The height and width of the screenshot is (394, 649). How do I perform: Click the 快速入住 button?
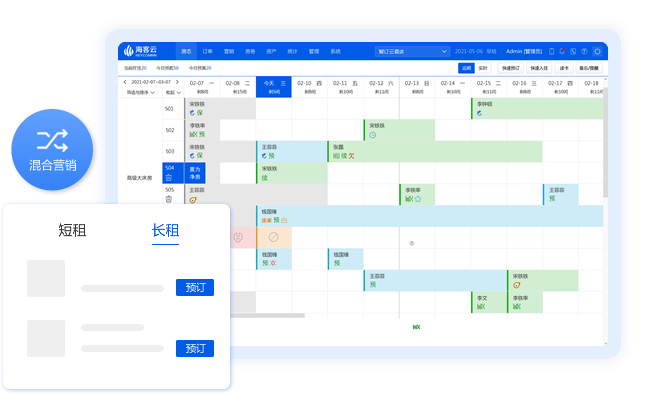[x=539, y=68]
